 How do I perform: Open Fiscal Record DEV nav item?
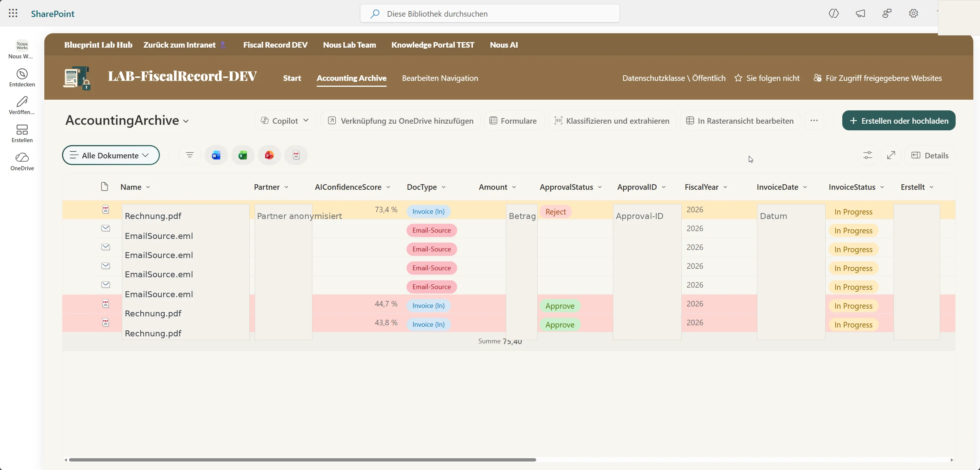click(x=275, y=45)
